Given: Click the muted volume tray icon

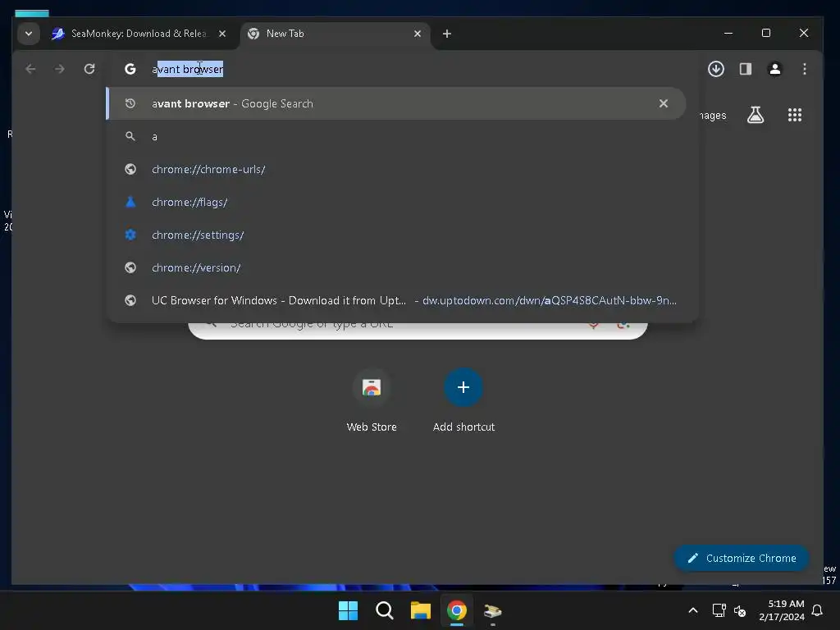Looking at the screenshot, I should click(x=740, y=610).
